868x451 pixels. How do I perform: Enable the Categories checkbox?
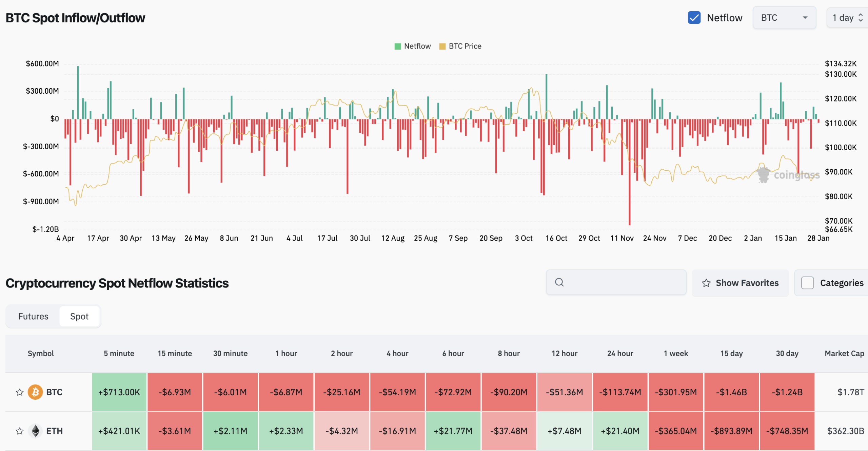click(x=807, y=283)
